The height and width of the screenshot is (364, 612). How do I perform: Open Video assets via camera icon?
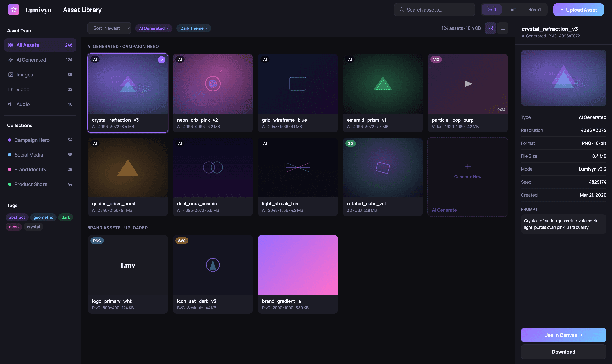(x=11, y=89)
